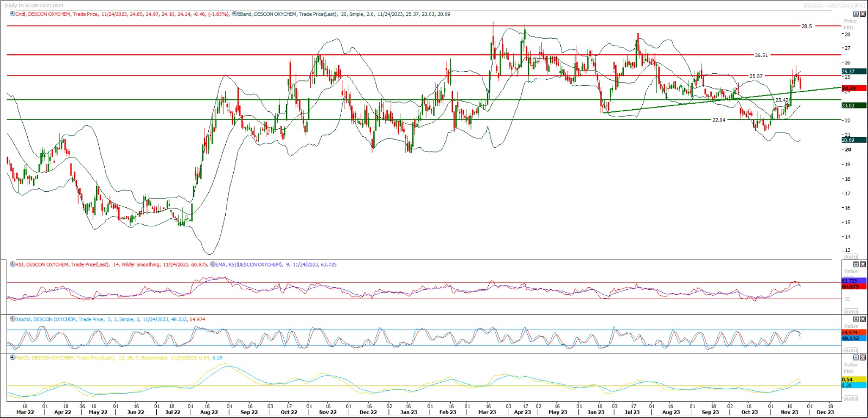Maximize the main price chart pane
The image size is (868, 418).
coord(856,14)
